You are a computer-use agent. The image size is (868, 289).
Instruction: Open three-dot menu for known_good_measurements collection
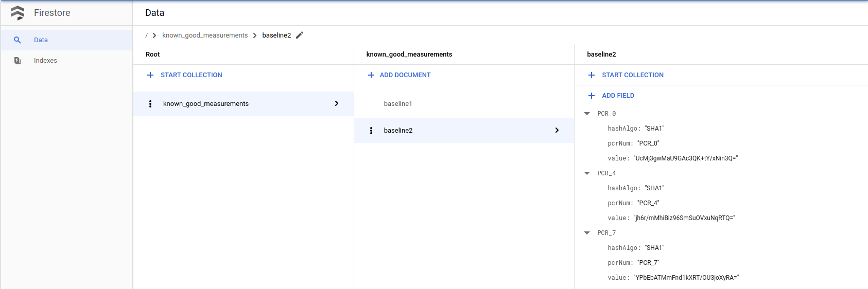pyautogui.click(x=150, y=104)
